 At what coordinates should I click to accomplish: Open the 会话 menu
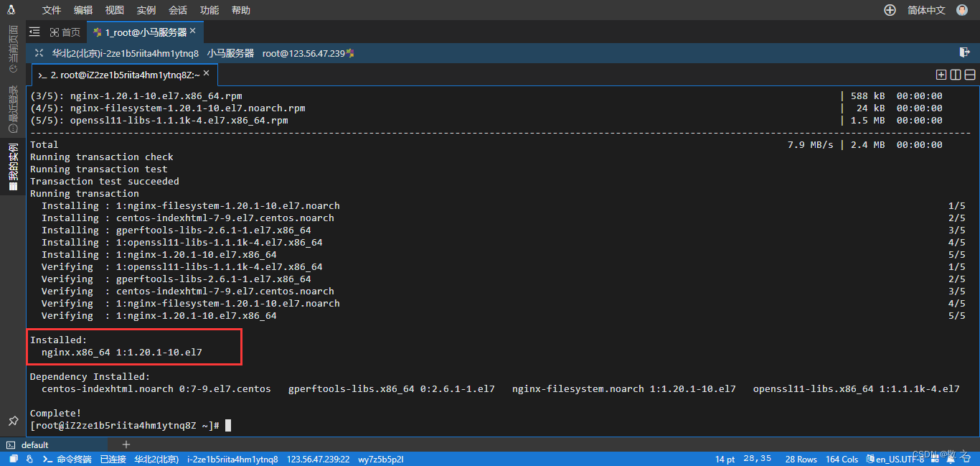point(178,10)
